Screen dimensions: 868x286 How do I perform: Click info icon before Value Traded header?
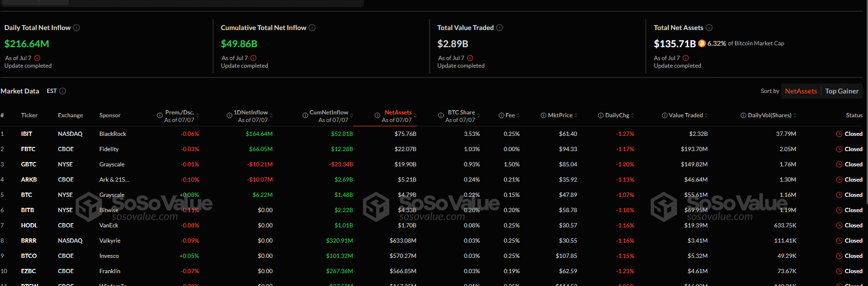pos(665,115)
